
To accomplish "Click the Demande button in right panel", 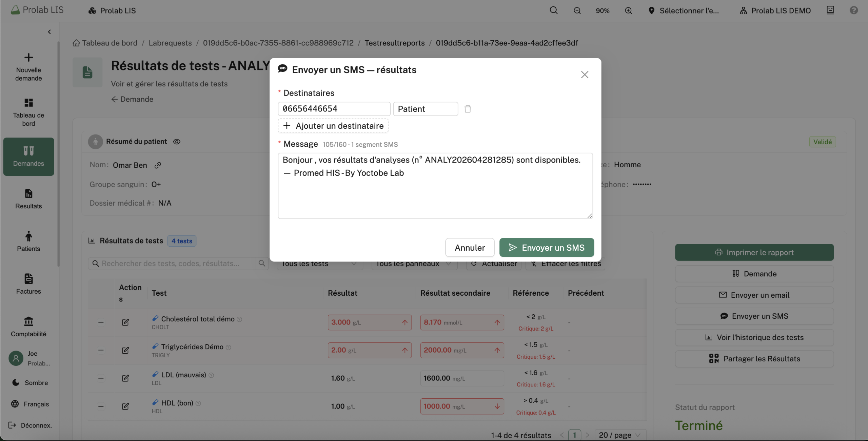I will coord(754,274).
